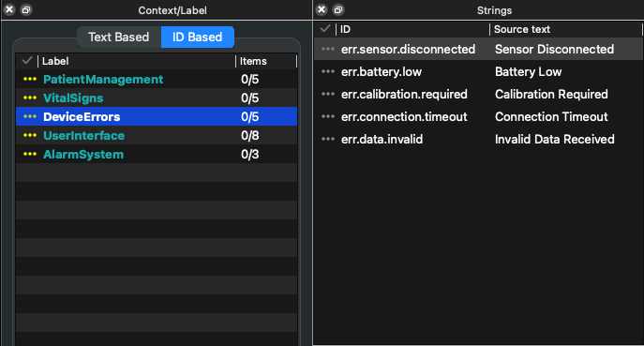This screenshot has width=644, height=346.
Task: Click UserInterface unfinished status dots icon
Action: [x=30, y=136]
